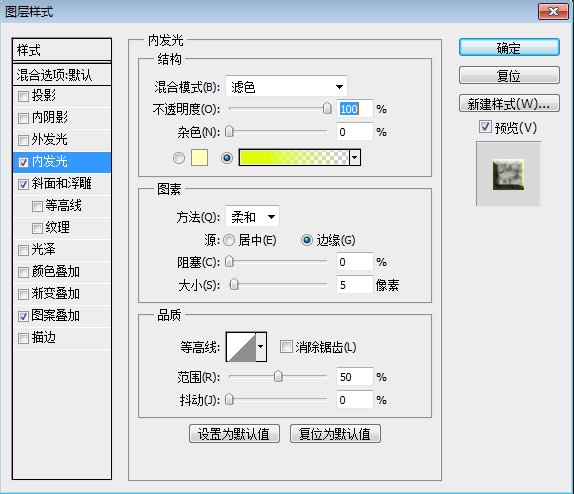Image resolution: width=574 pixels, height=494 pixels.
Task: Click the 复位 reset button
Action: click(x=509, y=75)
